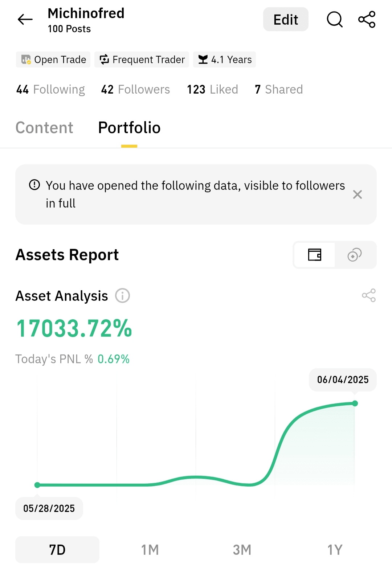392x586 pixels.
Task: Tap the Open Trade badge
Action: 53,60
